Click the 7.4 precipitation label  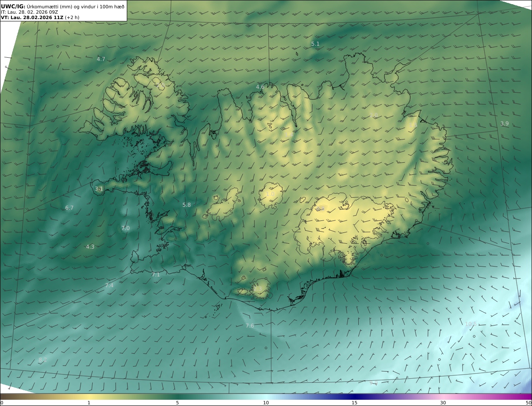109,285
